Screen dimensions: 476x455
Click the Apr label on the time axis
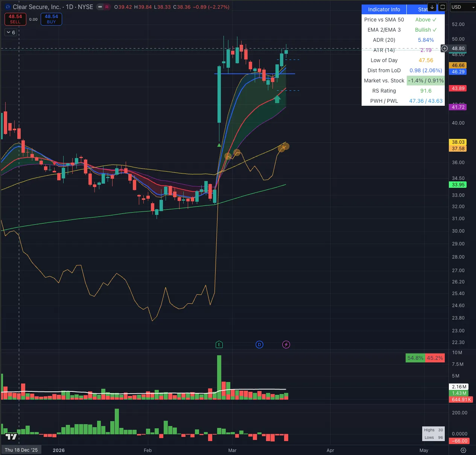(330, 450)
